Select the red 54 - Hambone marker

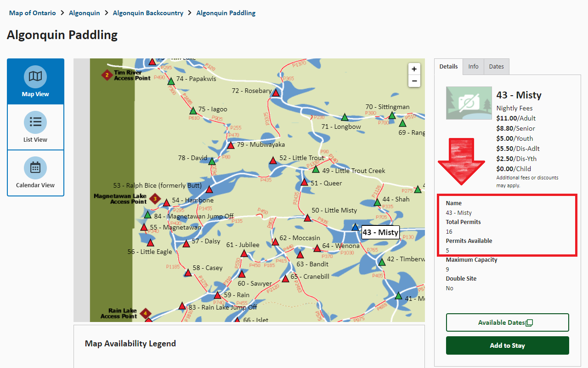(166, 202)
